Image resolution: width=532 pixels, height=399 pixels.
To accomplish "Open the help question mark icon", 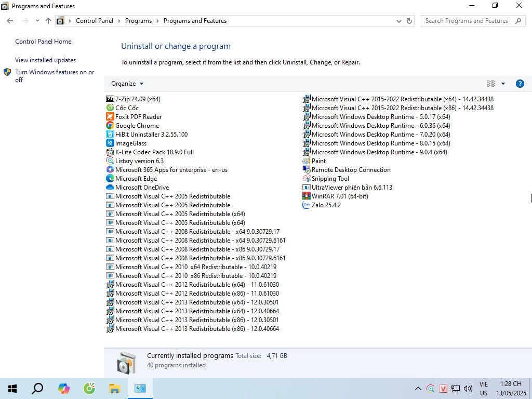I will click(520, 84).
